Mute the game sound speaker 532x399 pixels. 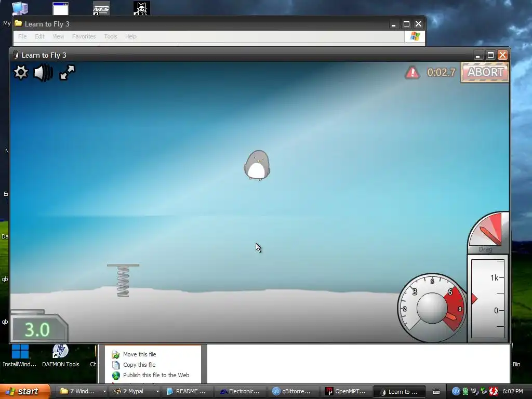coord(44,73)
